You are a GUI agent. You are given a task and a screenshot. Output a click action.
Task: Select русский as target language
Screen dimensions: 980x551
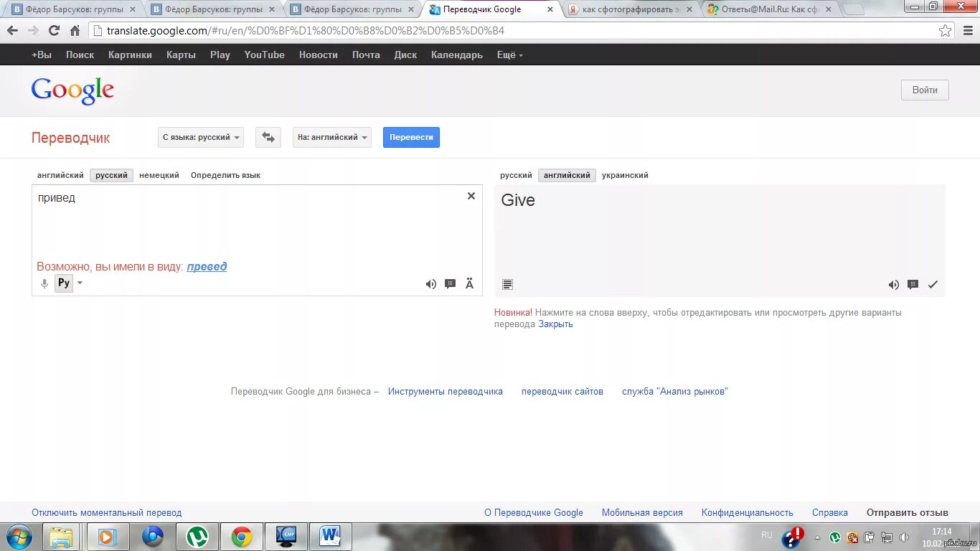tap(516, 175)
